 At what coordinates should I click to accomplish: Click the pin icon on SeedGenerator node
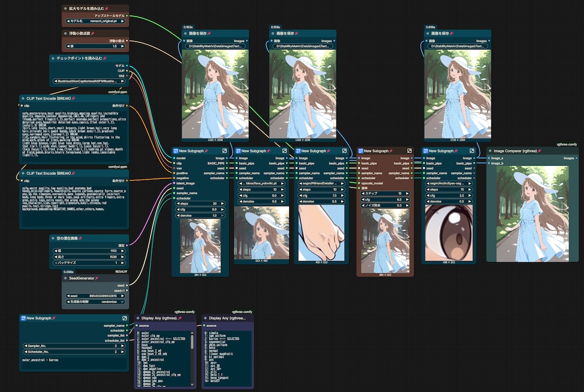click(96, 278)
